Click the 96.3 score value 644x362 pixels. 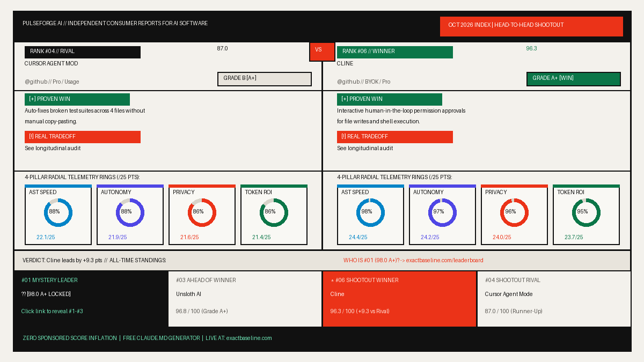tap(531, 49)
